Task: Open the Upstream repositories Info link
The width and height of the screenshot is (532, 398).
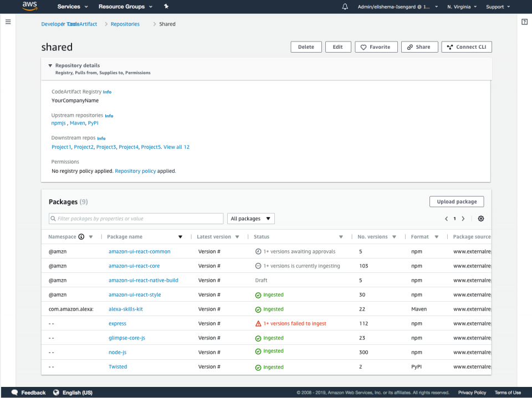Action: click(109, 116)
